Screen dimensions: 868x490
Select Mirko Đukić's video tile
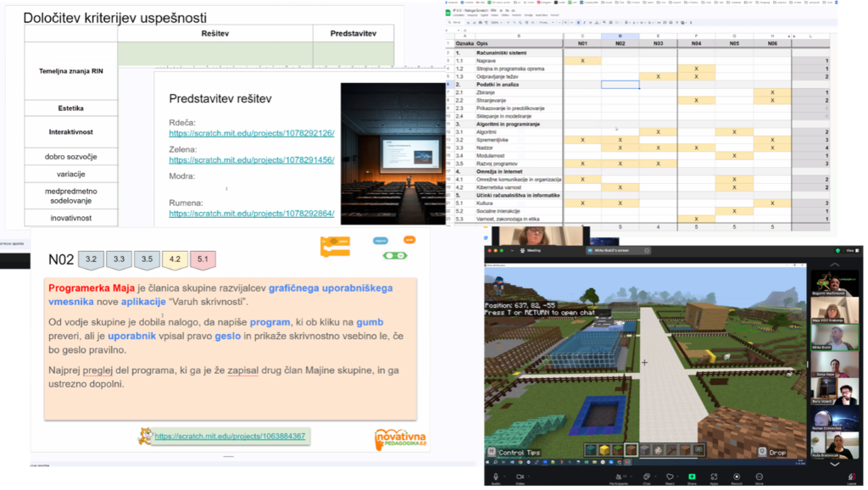click(835, 337)
